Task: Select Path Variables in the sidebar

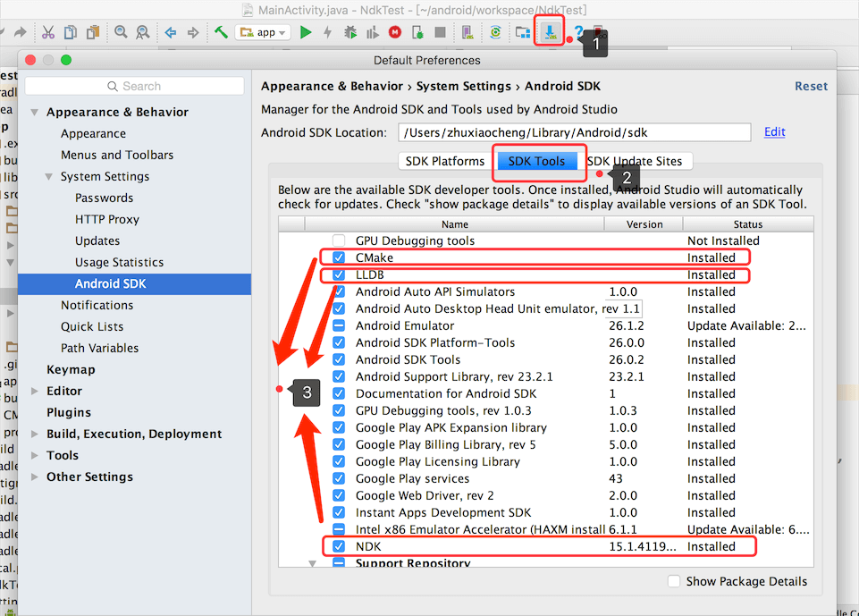Action: tap(100, 348)
